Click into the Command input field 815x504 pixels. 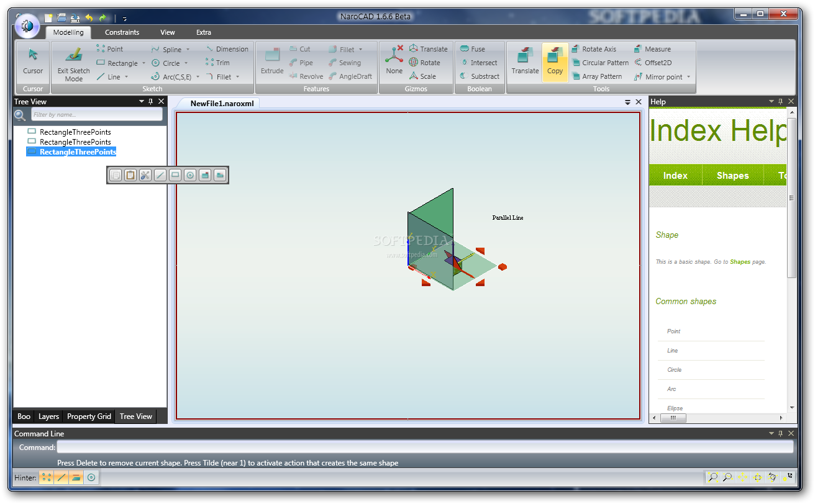(x=425, y=447)
